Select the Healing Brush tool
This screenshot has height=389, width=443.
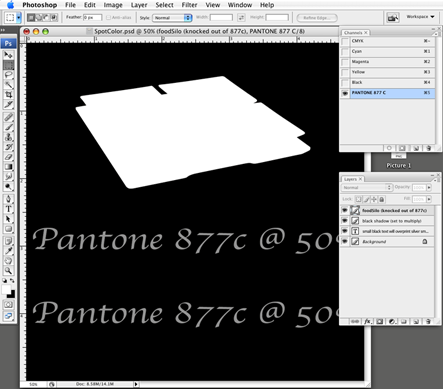[x=8, y=117]
